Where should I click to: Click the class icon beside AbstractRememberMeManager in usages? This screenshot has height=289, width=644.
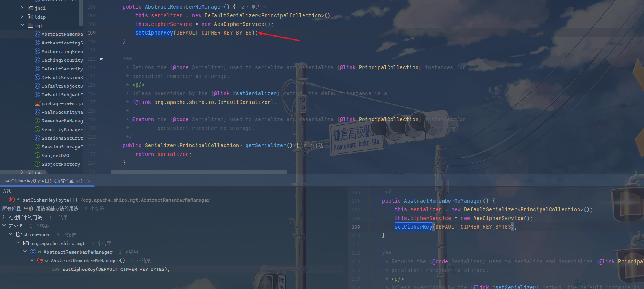click(33, 252)
